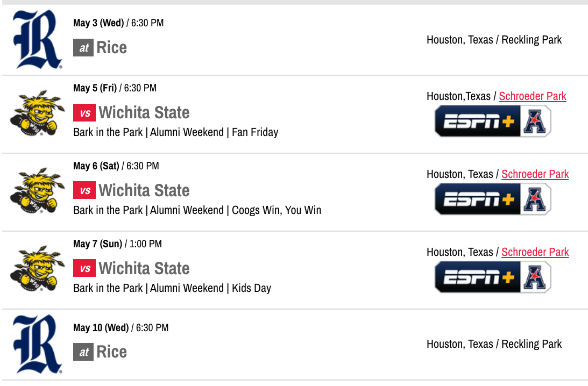Click the 'Kids Day' promotion text for May 7
Viewport: 588px width, 386px height.
click(251, 288)
